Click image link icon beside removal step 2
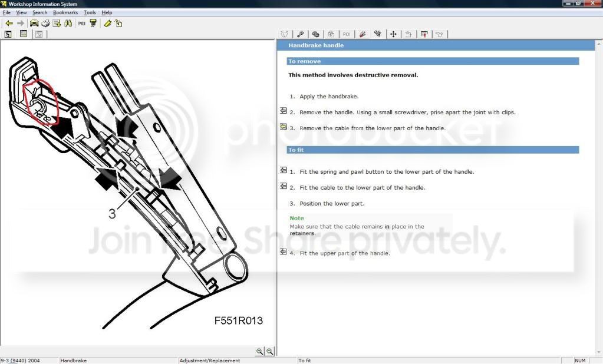This screenshot has height=364, width=603. click(x=283, y=111)
